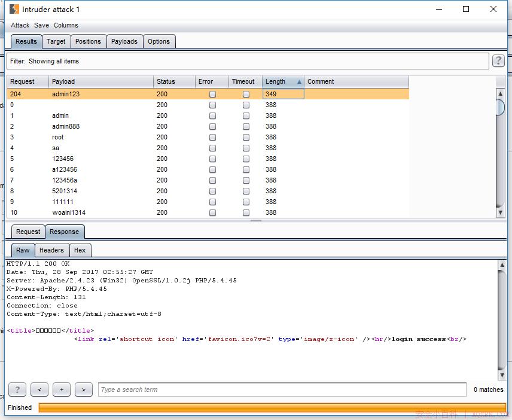Switch to the Hex view tab

(80, 250)
